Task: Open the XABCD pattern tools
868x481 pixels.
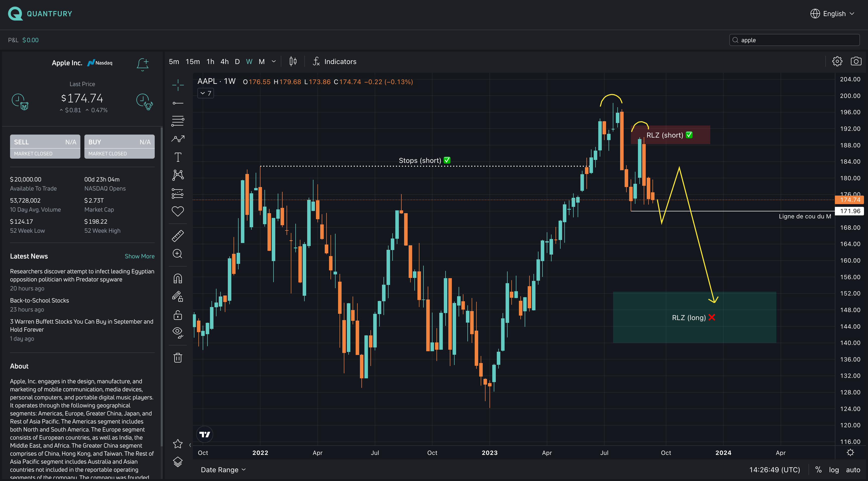Action: pos(178,175)
